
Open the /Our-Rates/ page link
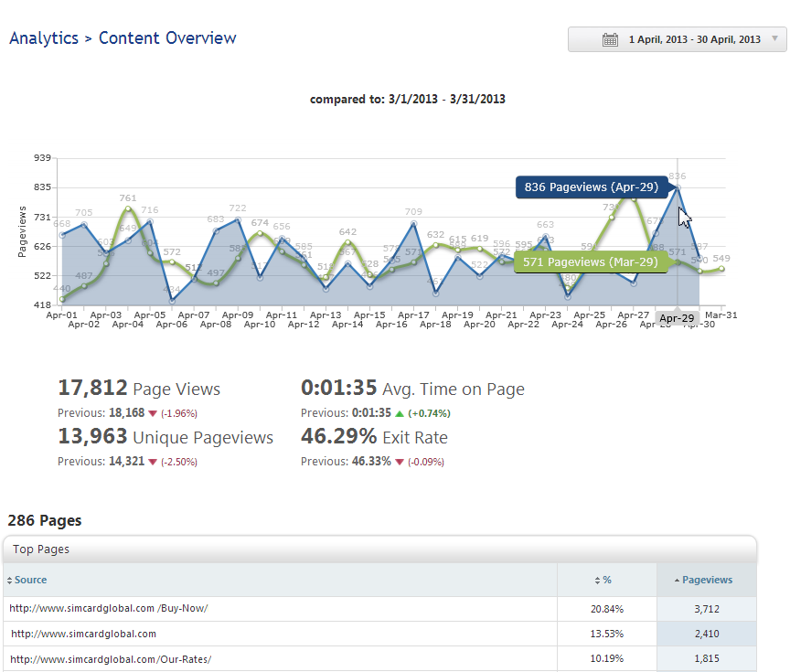point(112,658)
